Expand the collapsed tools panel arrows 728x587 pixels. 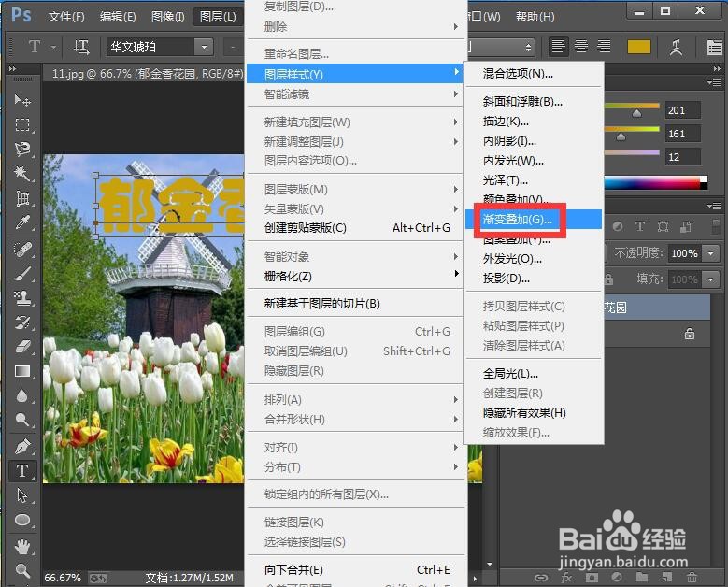pos(12,69)
